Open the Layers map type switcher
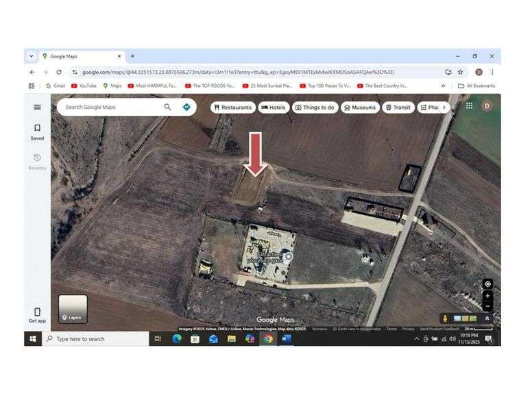Viewport: 532px width, 411px height. coord(73,309)
